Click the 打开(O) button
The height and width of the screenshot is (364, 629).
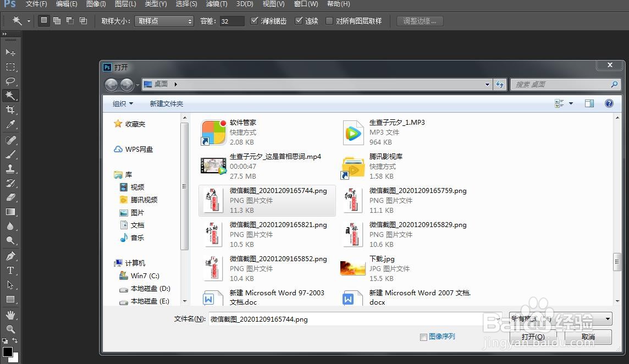click(x=533, y=337)
